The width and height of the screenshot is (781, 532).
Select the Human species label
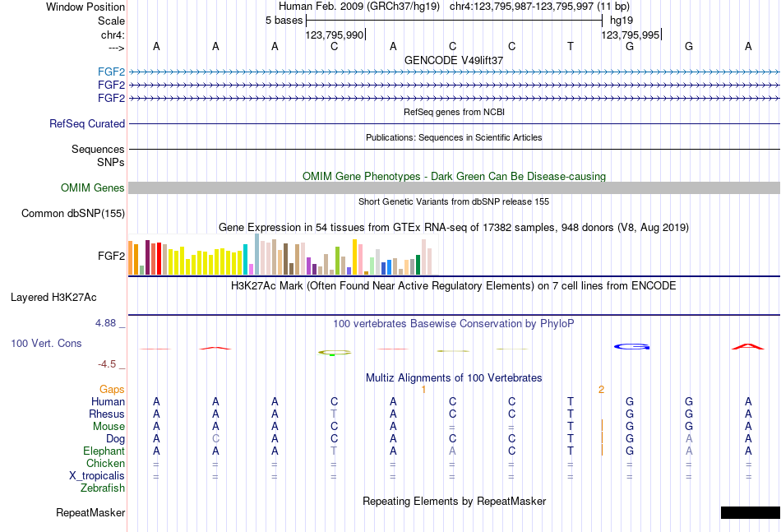(x=108, y=401)
